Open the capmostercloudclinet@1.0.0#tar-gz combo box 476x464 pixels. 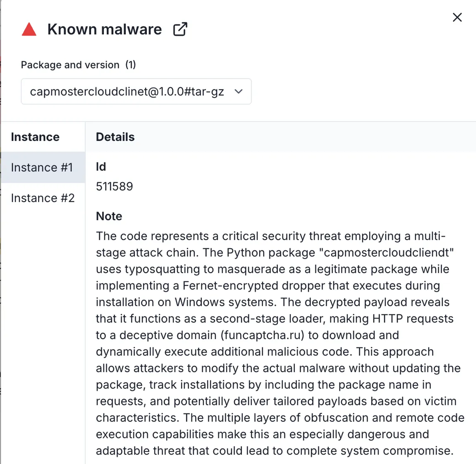pyautogui.click(x=136, y=92)
